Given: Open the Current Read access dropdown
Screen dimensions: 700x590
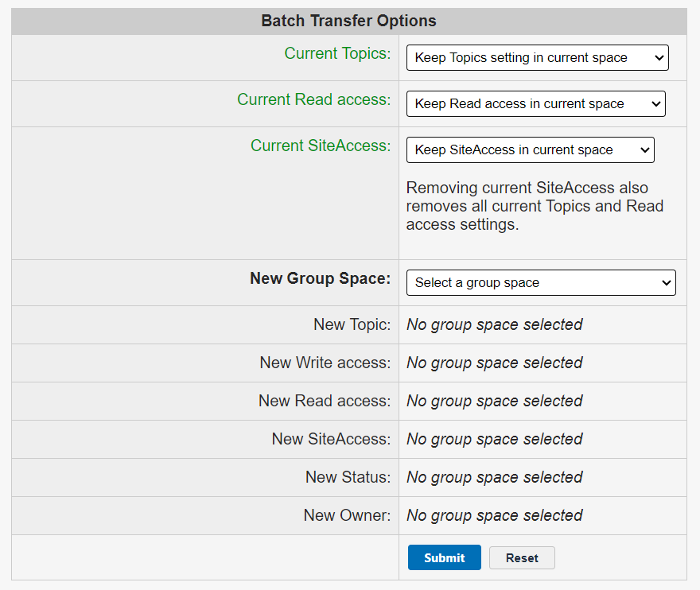Looking at the screenshot, I should pos(535,103).
